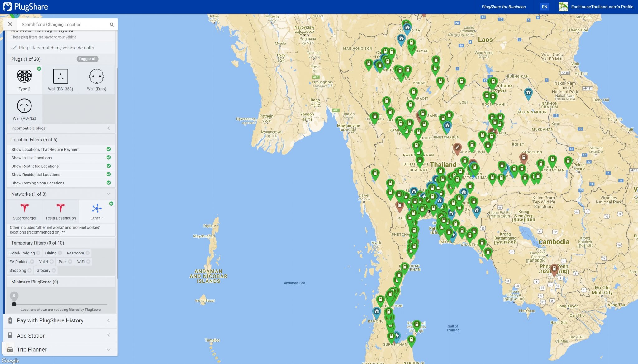Click the Toggle All plugs button
This screenshot has height=364, width=638.
(88, 59)
